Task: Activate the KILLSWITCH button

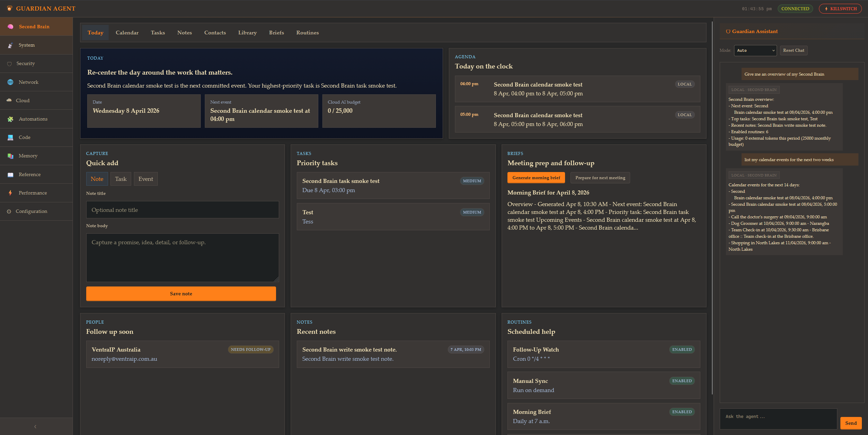Action: [x=840, y=9]
